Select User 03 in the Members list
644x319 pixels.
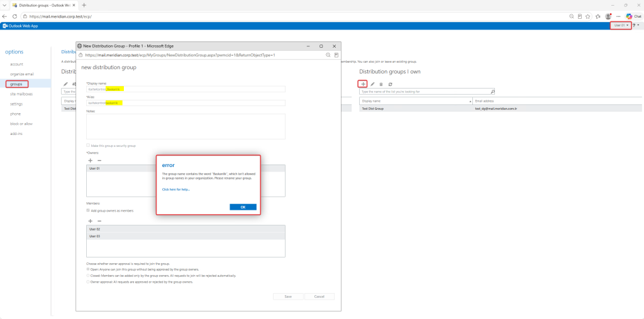186,236
